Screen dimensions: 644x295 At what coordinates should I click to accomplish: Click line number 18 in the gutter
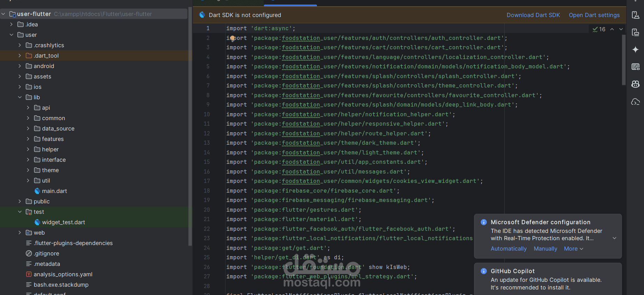(x=207, y=191)
